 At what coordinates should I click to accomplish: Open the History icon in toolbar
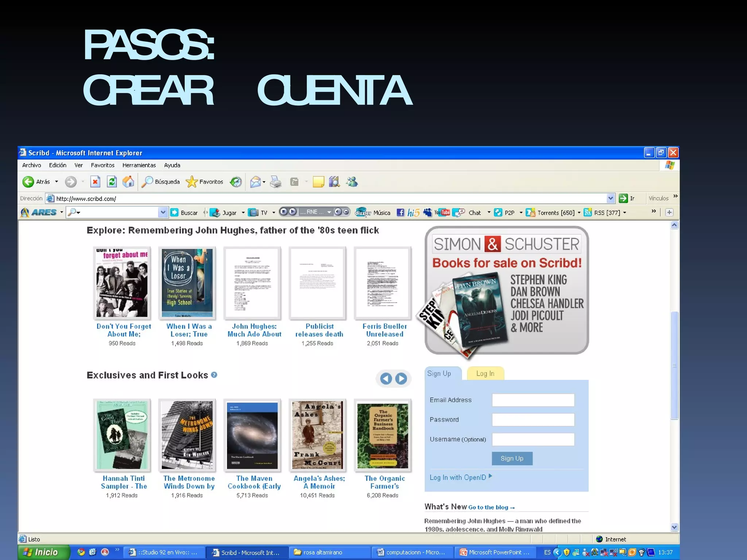(x=236, y=182)
